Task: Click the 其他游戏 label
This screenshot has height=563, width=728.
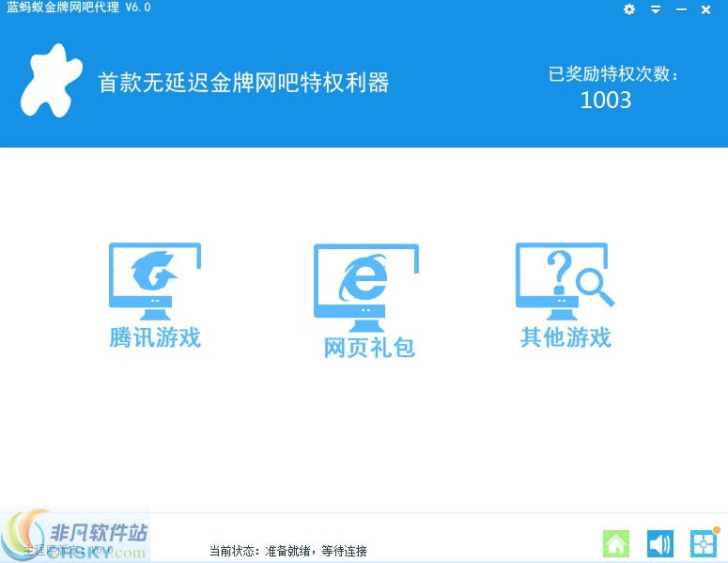Action: click(565, 337)
